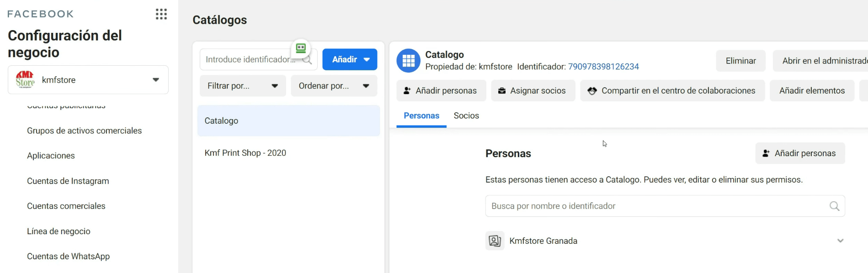Click the FACEBOOK logo text
The image size is (868, 273).
click(41, 14)
